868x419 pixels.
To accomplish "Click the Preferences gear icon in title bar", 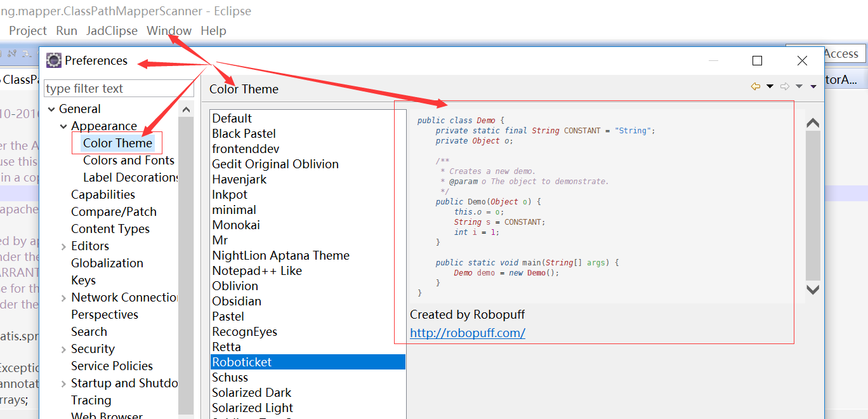I will [54, 61].
